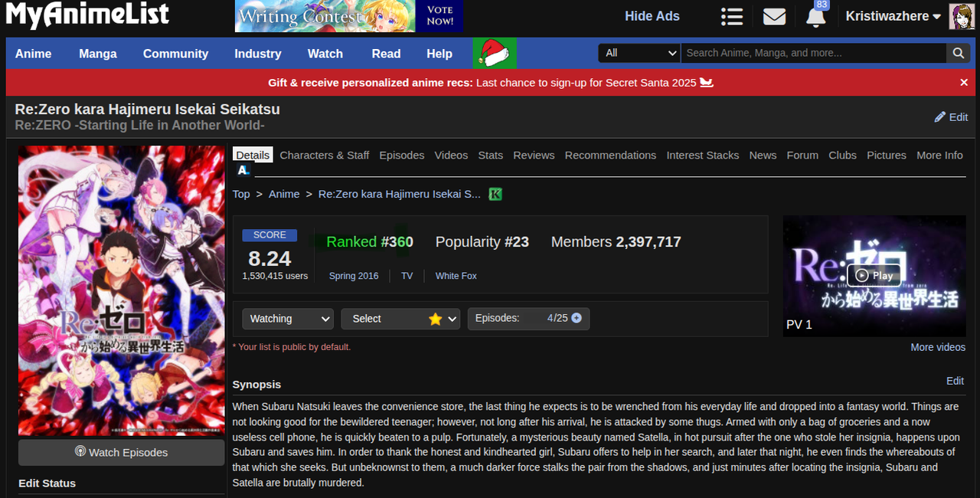Click Top in the breadcrumb
Image resolution: width=980 pixels, height=498 pixels.
[x=241, y=194]
